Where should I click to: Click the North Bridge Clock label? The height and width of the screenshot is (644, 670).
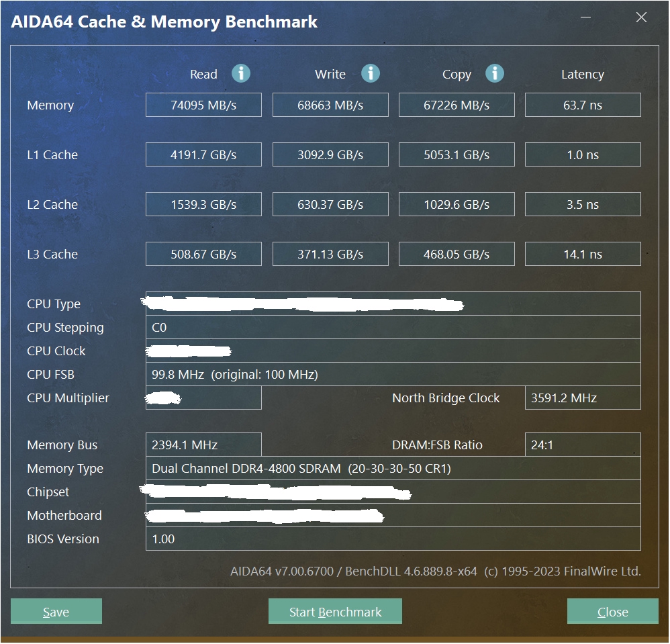[446, 398]
